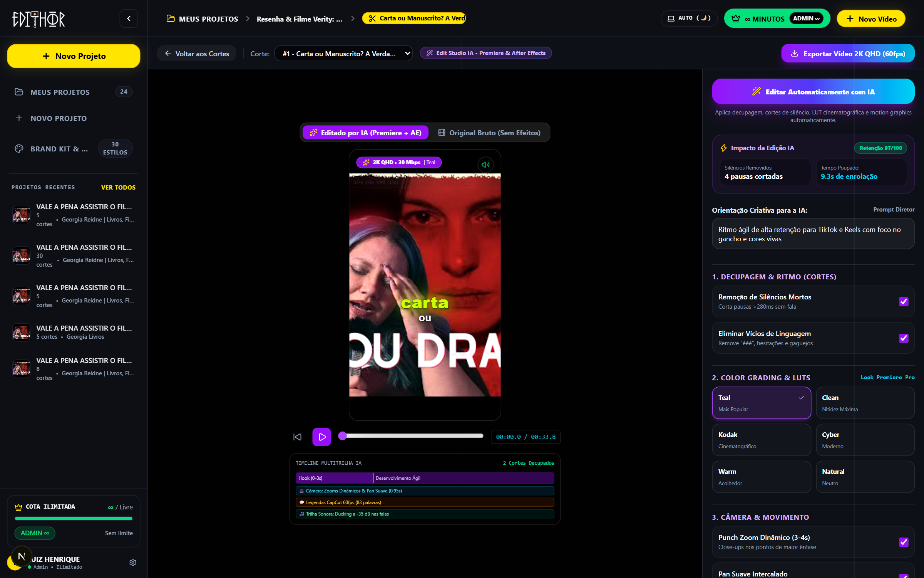
Task: Click the crown icon beside MINUTOS
Action: point(736,18)
